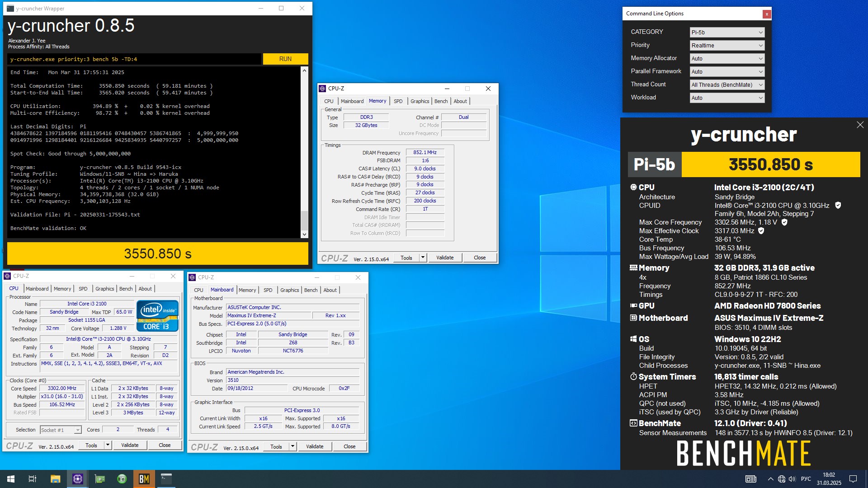Open the Windows Start menu
The width and height of the screenshot is (868, 488).
(11, 479)
